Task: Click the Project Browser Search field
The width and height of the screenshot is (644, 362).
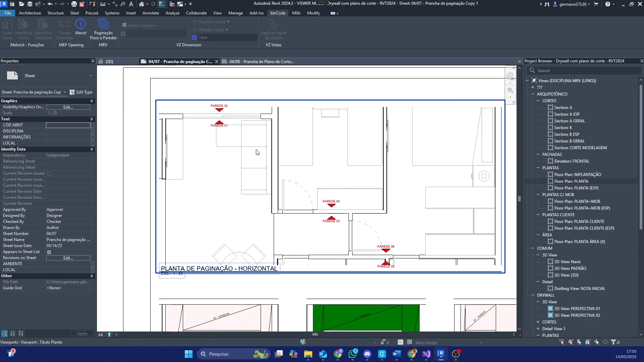Action: (584, 71)
